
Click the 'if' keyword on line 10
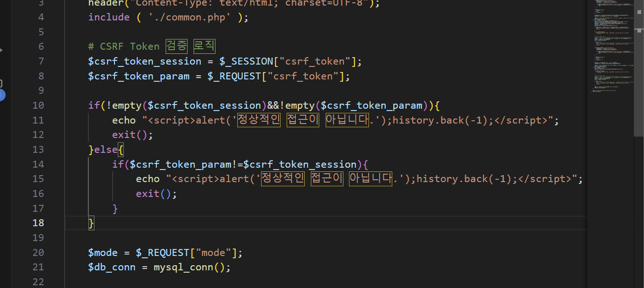94,105
